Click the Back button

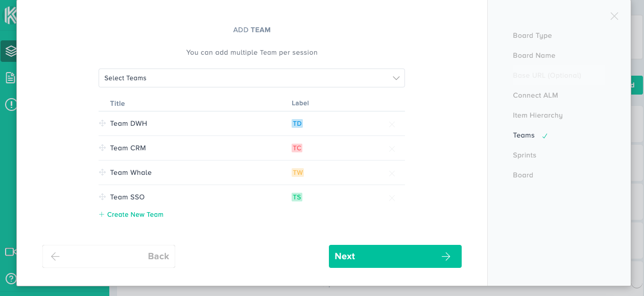tap(109, 256)
